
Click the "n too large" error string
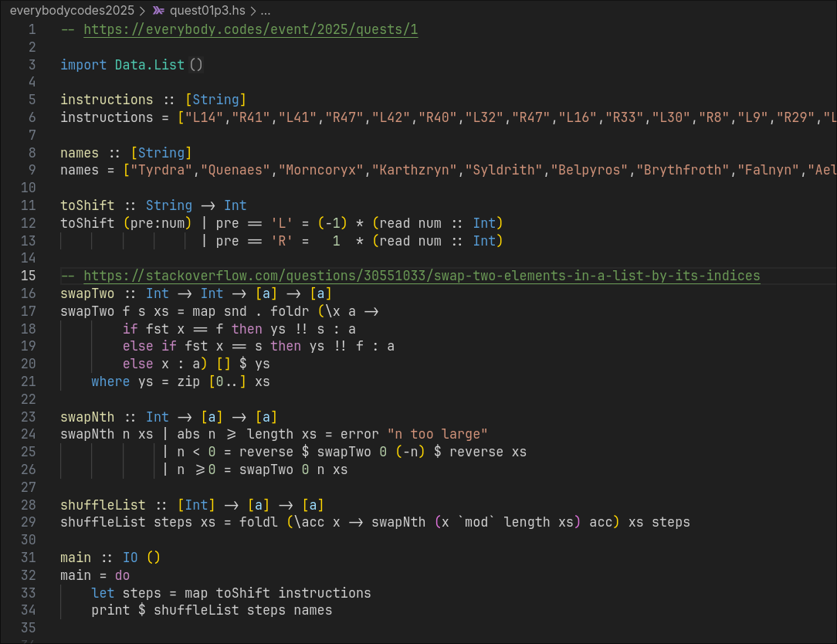point(437,434)
